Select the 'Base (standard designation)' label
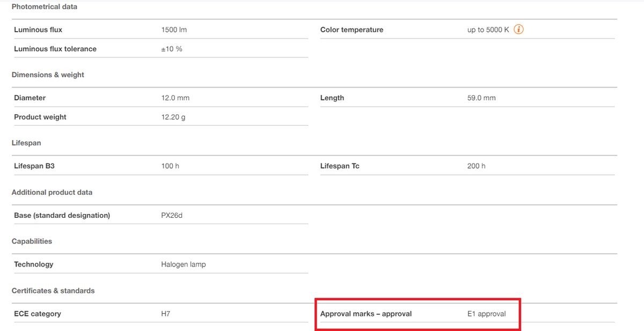644x331 pixels. [62, 216]
